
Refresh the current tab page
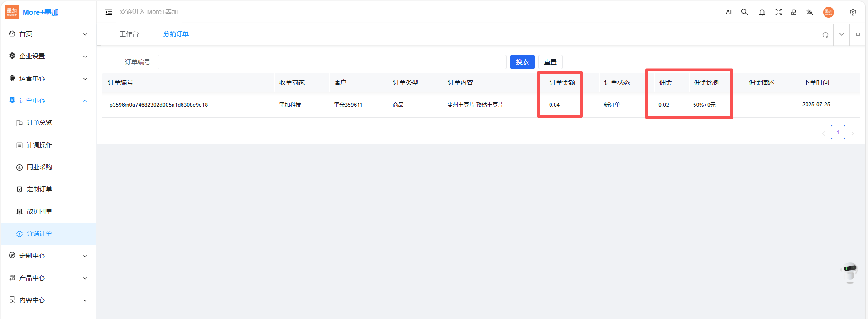tap(825, 35)
